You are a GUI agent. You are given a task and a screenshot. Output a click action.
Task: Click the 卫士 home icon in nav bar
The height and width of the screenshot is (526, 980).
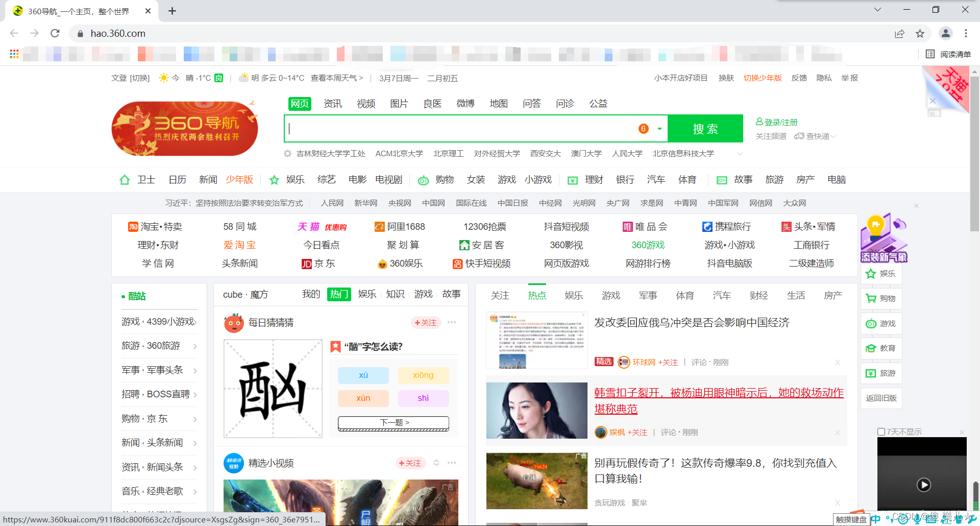pos(125,180)
